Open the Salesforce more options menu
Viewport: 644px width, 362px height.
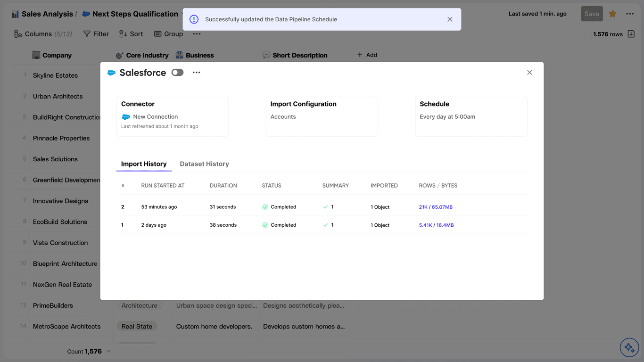tap(197, 73)
